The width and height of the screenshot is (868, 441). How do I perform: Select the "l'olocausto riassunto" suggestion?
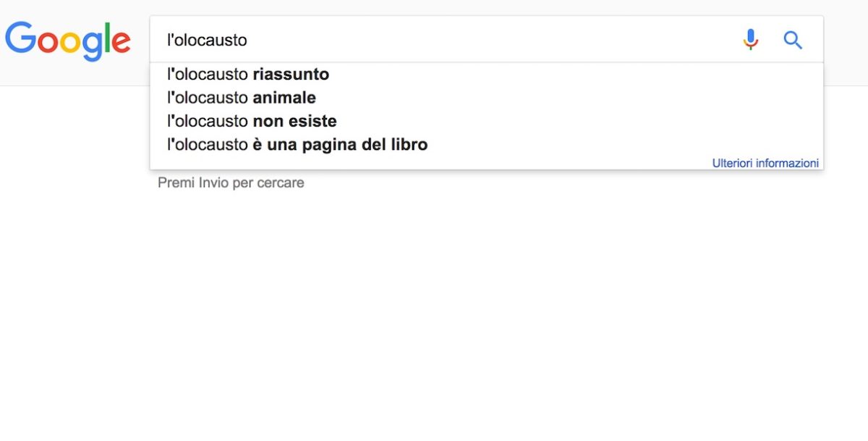[x=248, y=75]
